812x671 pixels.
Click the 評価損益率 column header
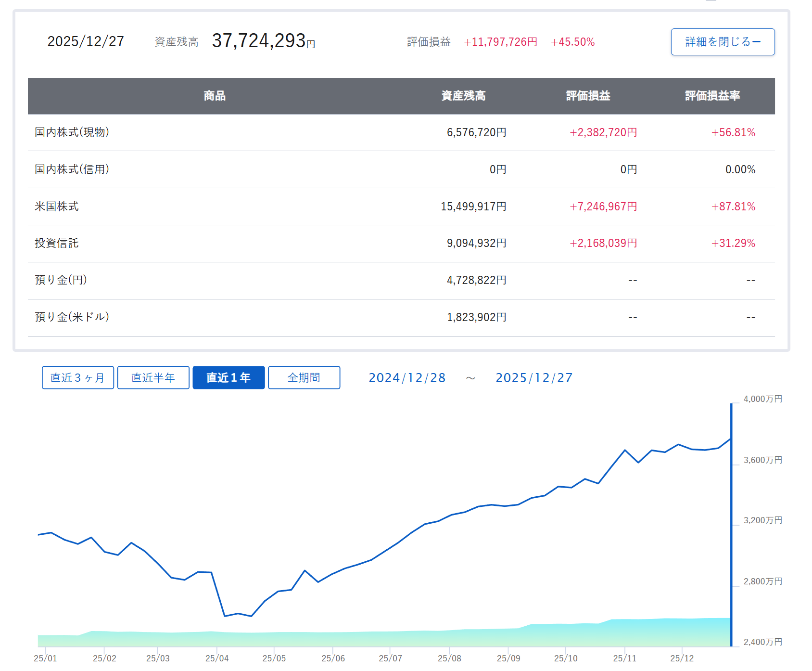(x=712, y=96)
